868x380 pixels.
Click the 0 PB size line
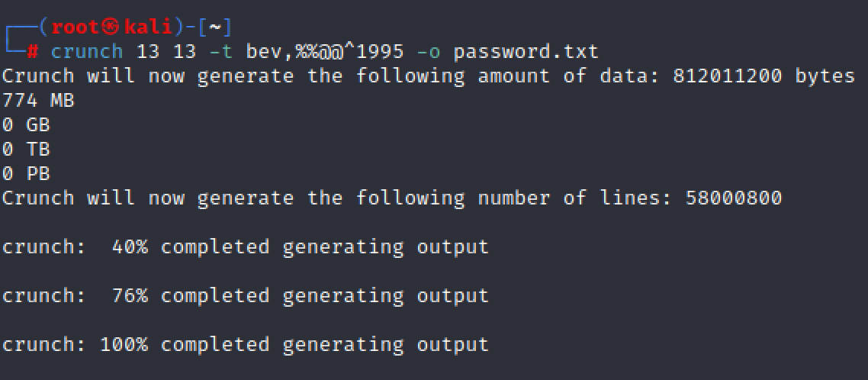coord(26,174)
